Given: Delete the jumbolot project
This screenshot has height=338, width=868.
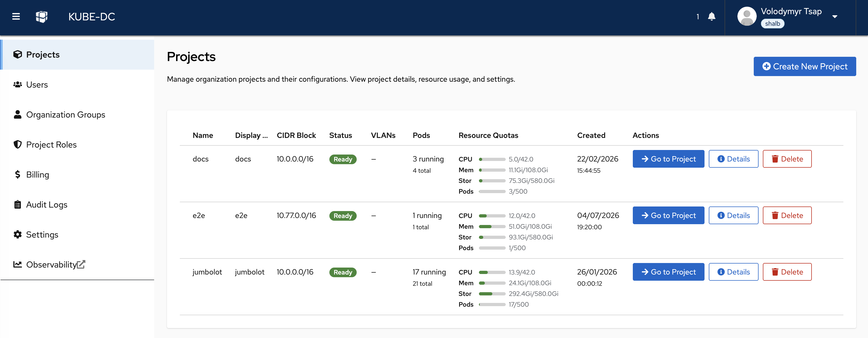Looking at the screenshot, I should tap(787, 272).
